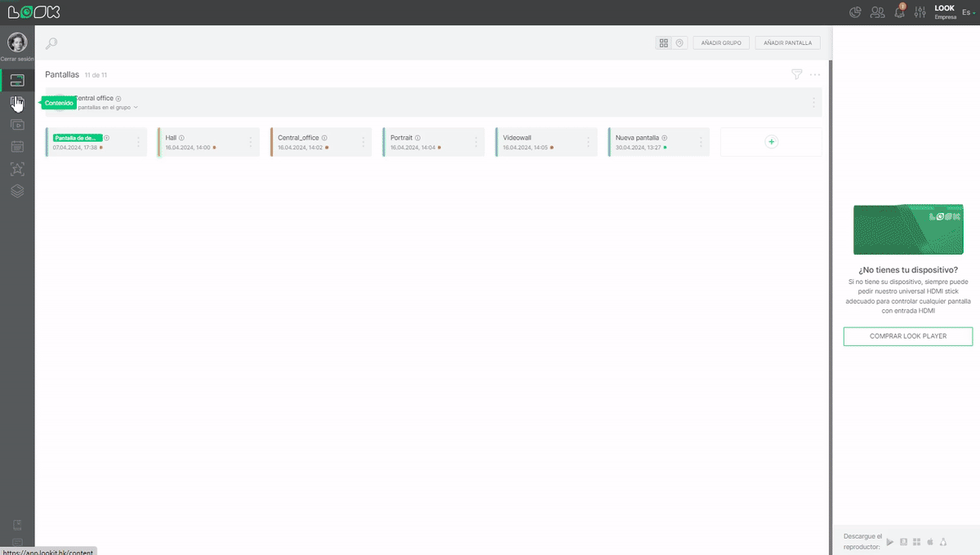Open the settings sliders icon

pos(921,12)
